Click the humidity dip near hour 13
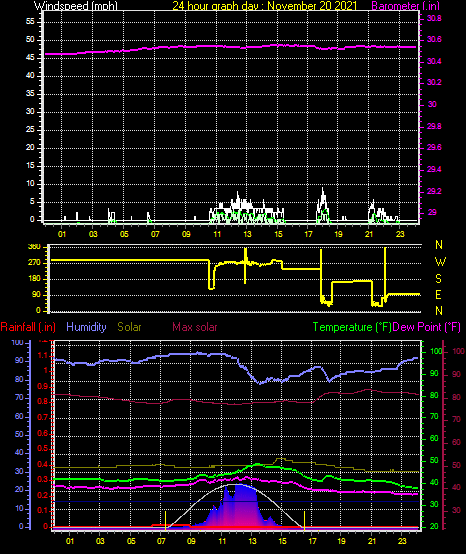Image resolution: width=466 pixels, height=554 pixels. [260, 383]
